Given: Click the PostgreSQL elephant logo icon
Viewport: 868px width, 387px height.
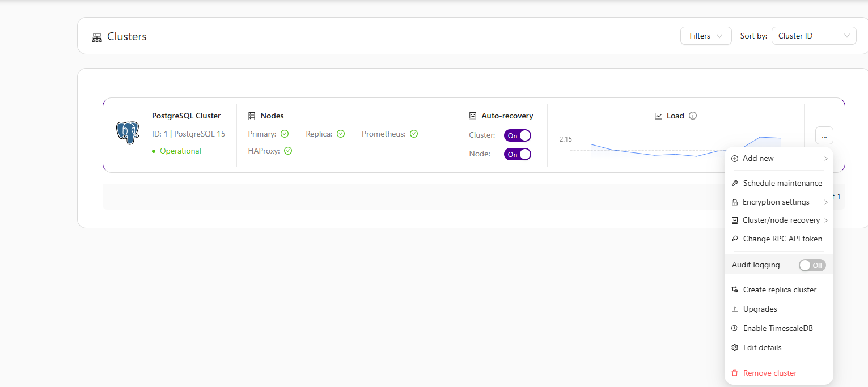Looking at the screenshot, I should (x=128, y=133).
